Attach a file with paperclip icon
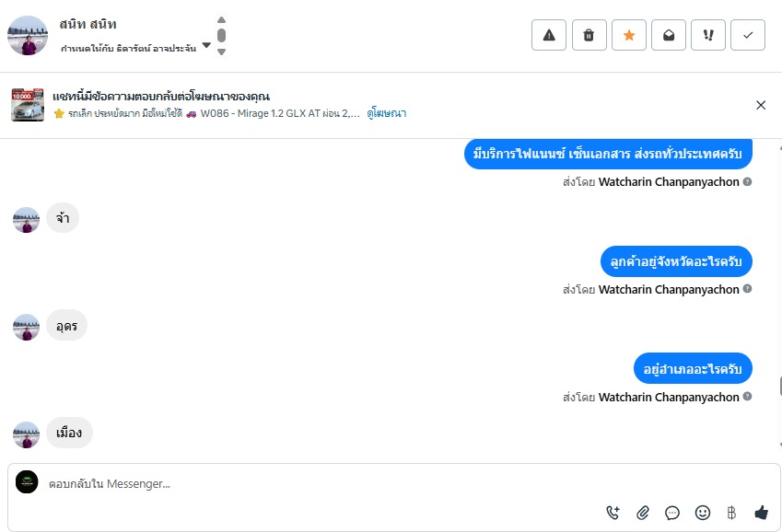The image size is (782, 532). tap(642, 513)
